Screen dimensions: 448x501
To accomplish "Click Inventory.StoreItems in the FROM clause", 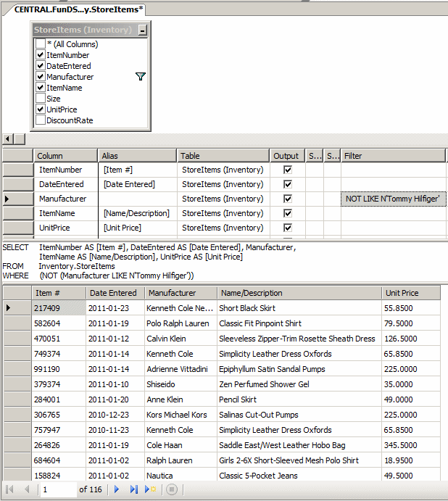I will 77,266.
